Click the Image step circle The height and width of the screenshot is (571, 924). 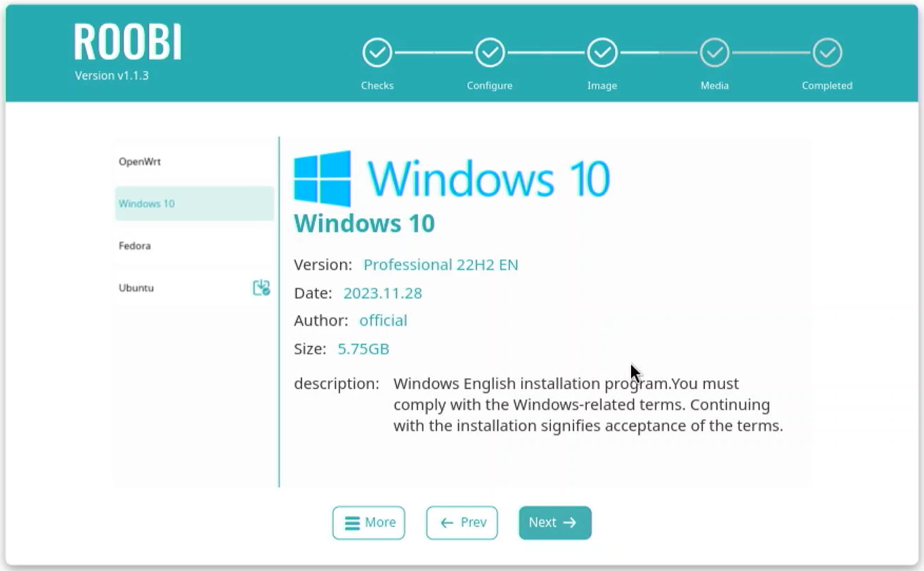(x=602, y=53)
